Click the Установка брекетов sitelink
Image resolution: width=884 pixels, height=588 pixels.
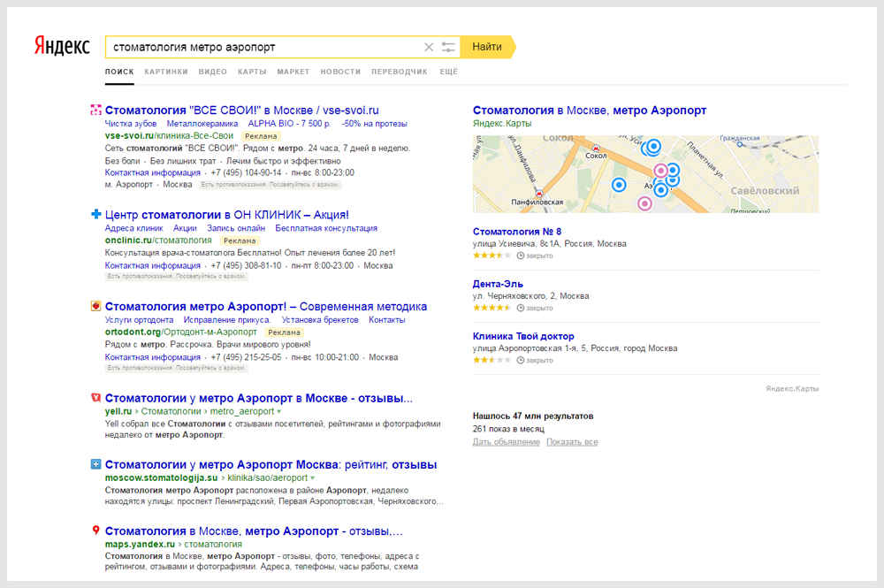pos(320,320)
